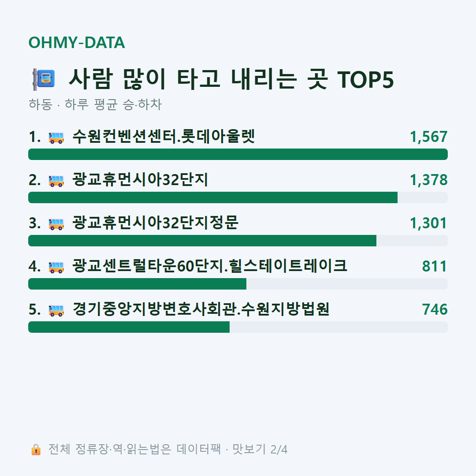The width and height of the screenshot is (476, 476).
Task: Click the subtitle 하동 · 하루 평균 승·하차
Action: point(95,104)
